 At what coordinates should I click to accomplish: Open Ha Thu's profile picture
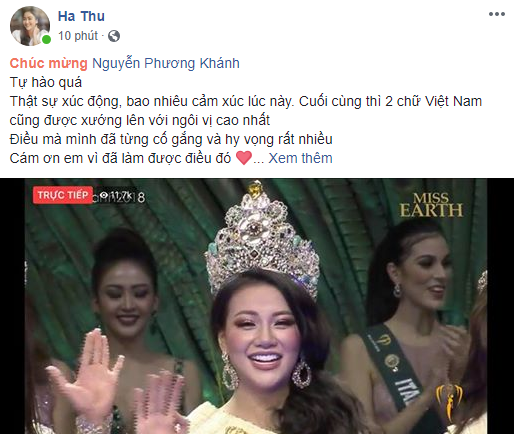[30, 26]
